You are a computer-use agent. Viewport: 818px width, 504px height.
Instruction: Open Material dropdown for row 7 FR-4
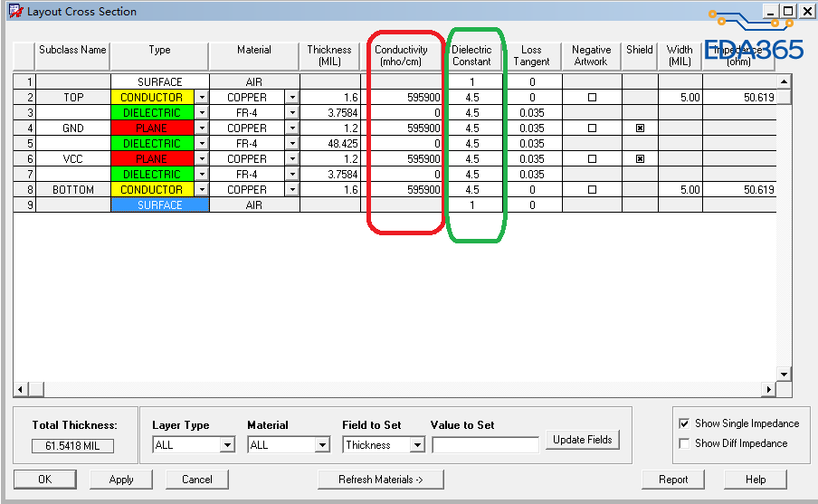pyautogui.click(x=292, y=175)
